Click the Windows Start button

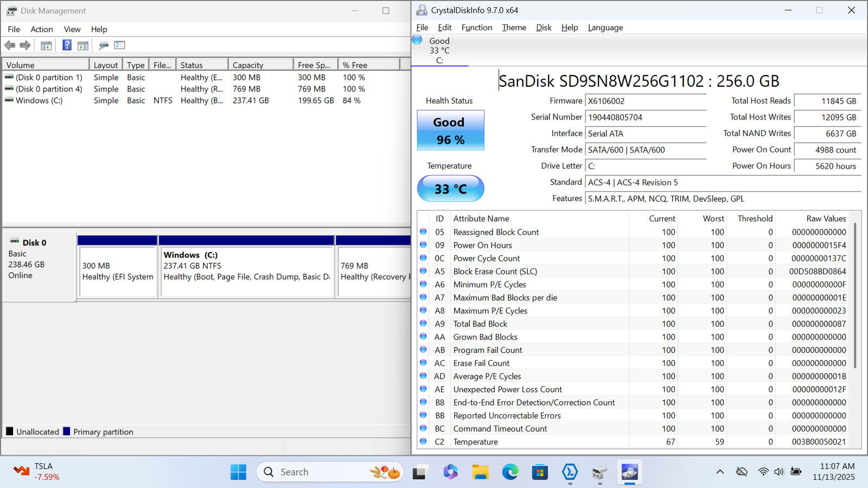pyautogui.click(x=238, y=472)
